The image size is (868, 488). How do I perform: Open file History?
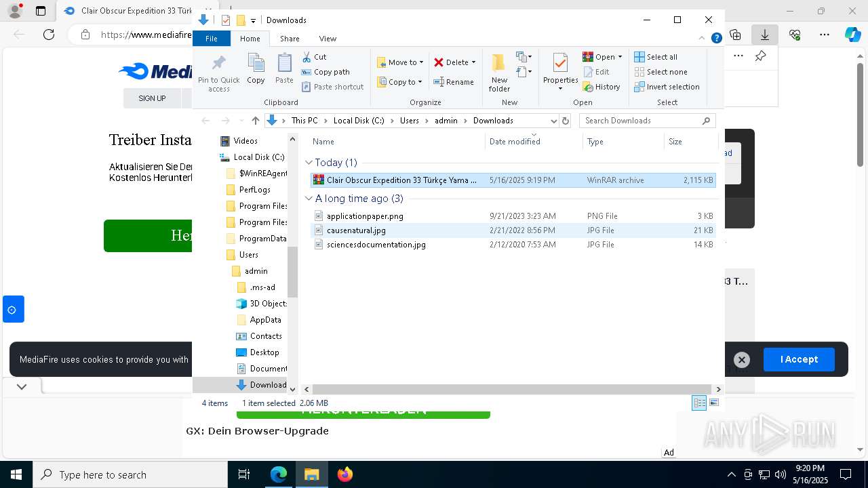pos(601,87)
